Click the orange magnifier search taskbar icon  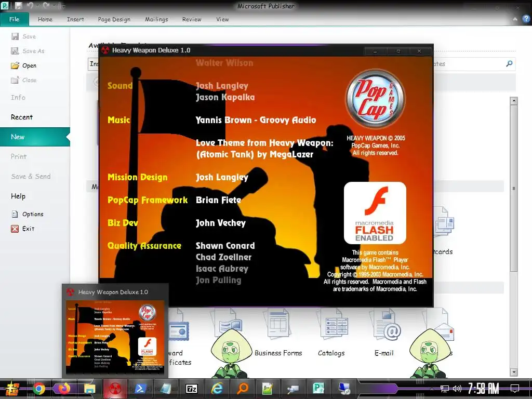(243, 389)
